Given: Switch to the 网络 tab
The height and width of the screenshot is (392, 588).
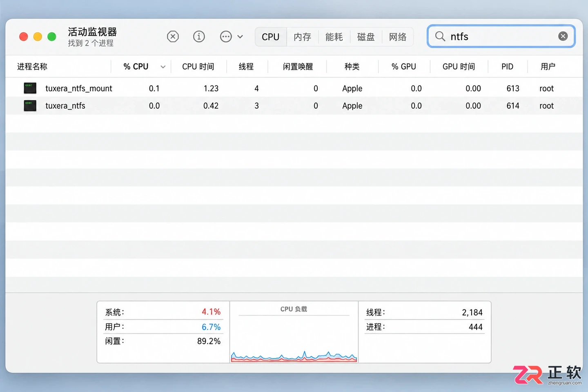Looking at the screenshot, I should click(398, 37).
